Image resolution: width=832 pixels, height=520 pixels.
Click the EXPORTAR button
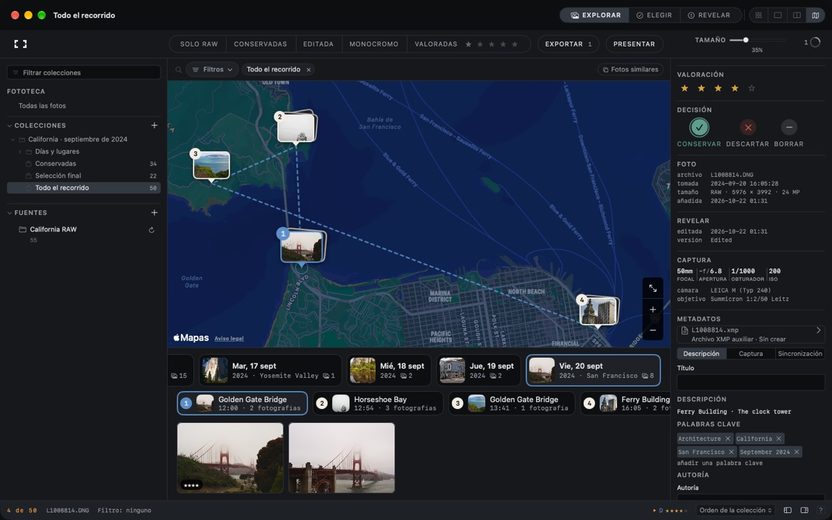(x=568, y=44)
